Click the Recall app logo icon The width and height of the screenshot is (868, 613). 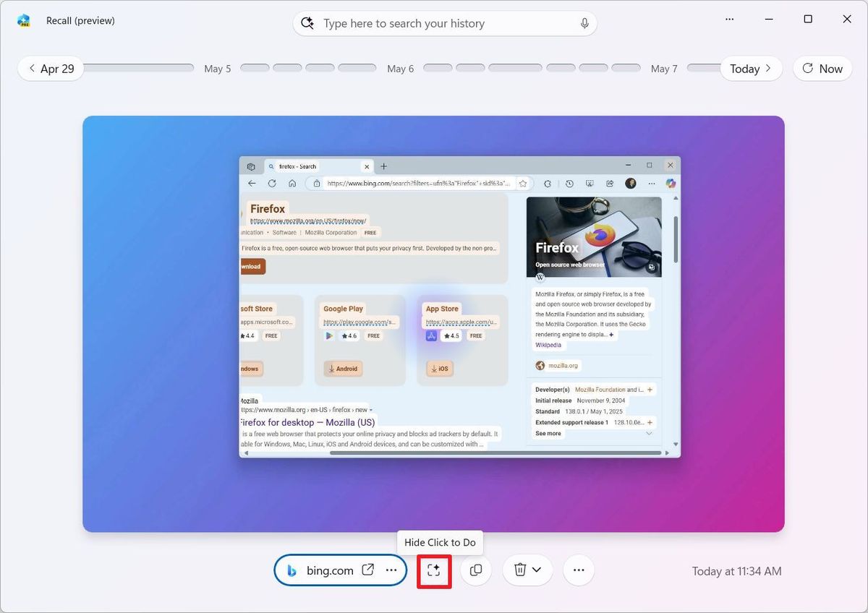click(24, 20)
